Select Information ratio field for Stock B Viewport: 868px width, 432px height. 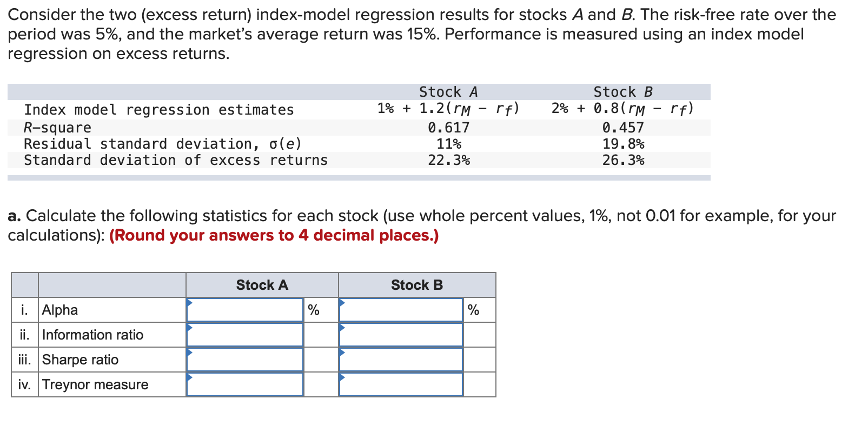pos(401,335)
